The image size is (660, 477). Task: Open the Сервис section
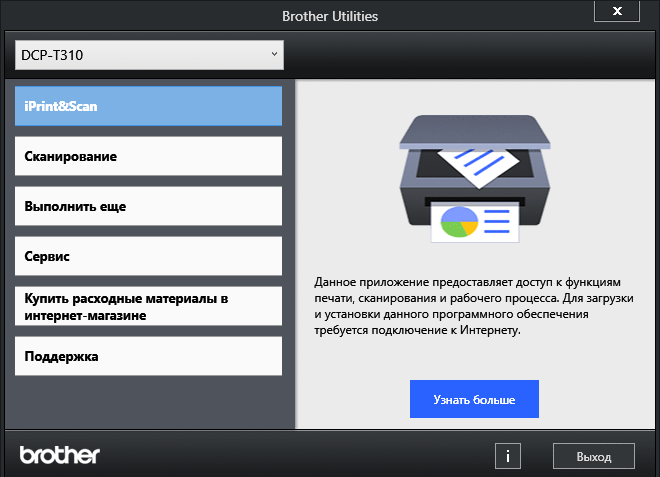pyautogui.click(x=148, y=256)
